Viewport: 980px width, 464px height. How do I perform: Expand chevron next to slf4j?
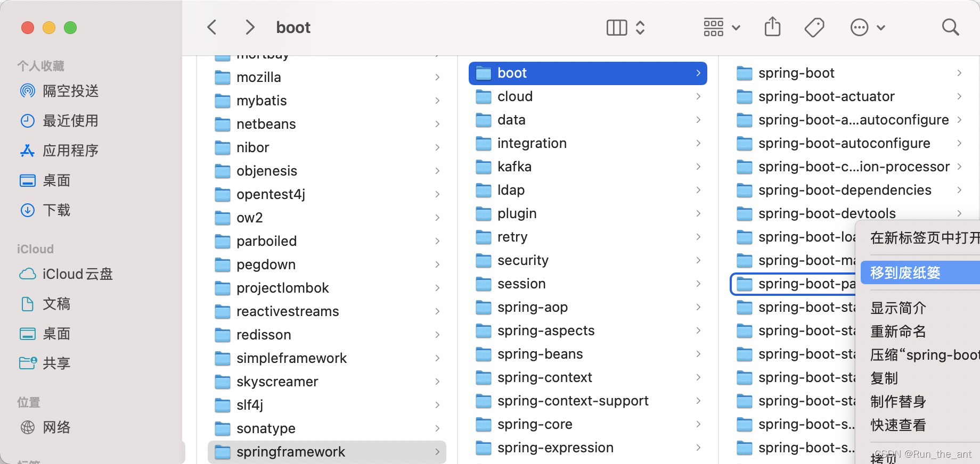point(437,405)
